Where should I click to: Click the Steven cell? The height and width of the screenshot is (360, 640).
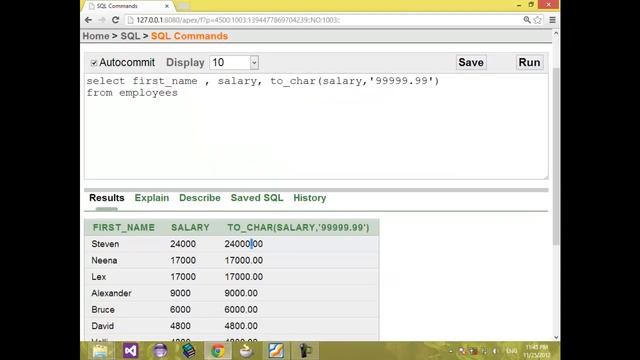pyautogui.click(x=105, y=244)
